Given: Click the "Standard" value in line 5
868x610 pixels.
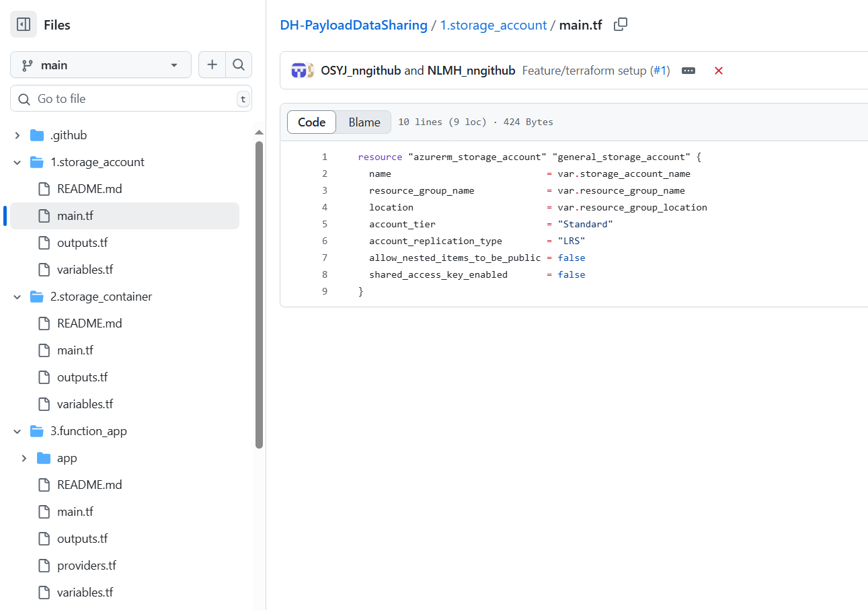Looking at the screenshot, I should click(x=586, y=224).
